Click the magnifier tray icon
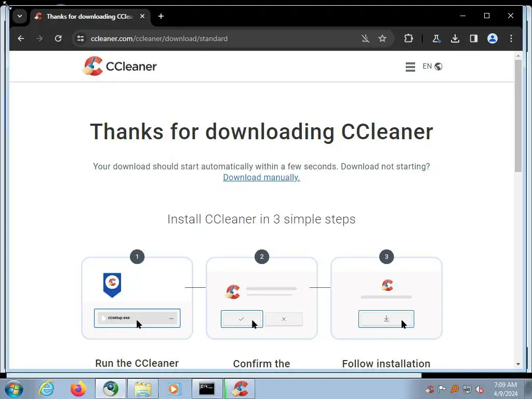The width and height of the screenshot is (532, 399). (455, 389)
